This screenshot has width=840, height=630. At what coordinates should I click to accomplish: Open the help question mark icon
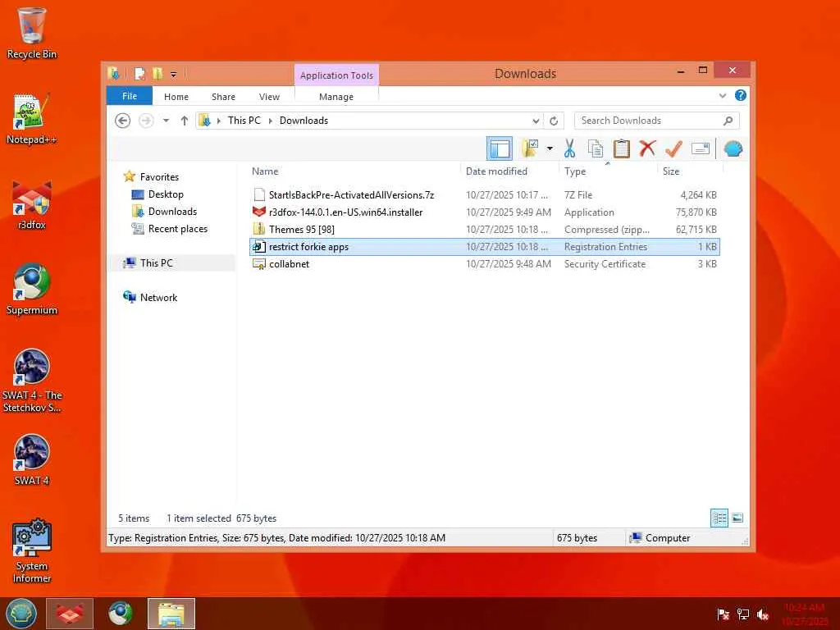click(741, 95)
